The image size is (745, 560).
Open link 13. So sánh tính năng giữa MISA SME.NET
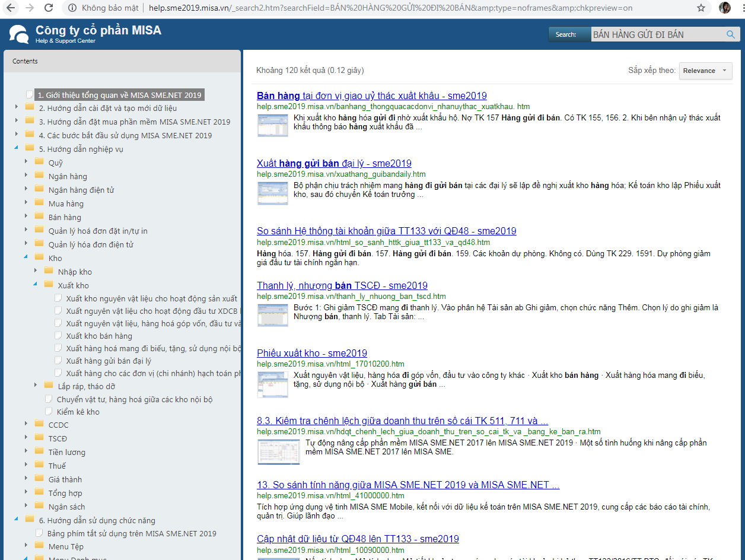point(408,485)
